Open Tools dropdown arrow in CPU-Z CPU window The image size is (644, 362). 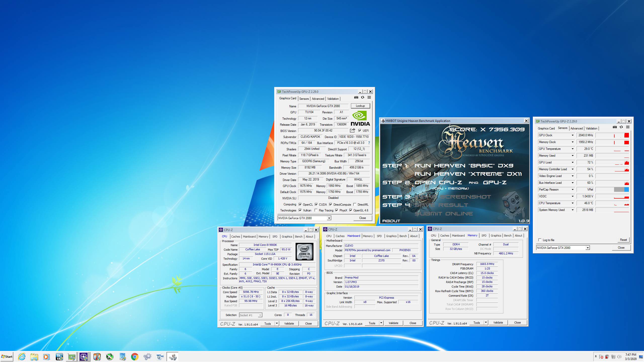point(277,324)
